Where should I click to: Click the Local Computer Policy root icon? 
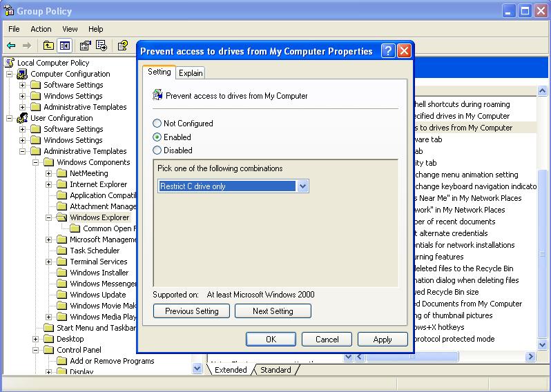10,63
